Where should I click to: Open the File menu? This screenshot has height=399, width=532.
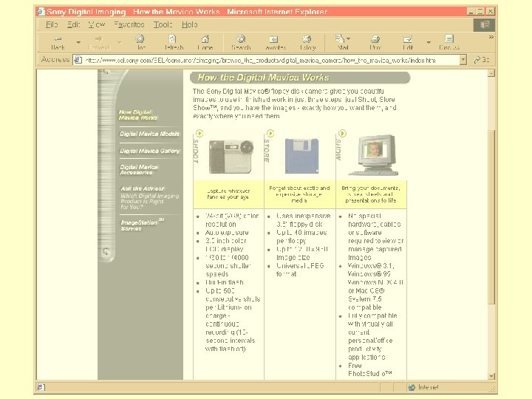(x=52, y=24)
